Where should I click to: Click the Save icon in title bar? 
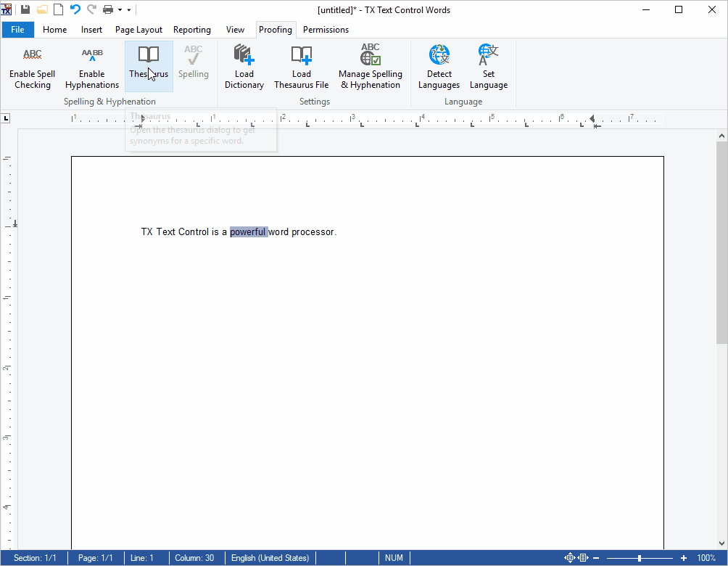pos(25,10)
